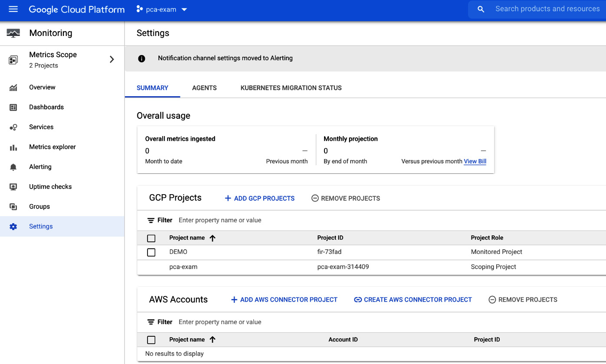Switch to the Summary tab
Screen dimensions: 606x364
pos(152,88)
